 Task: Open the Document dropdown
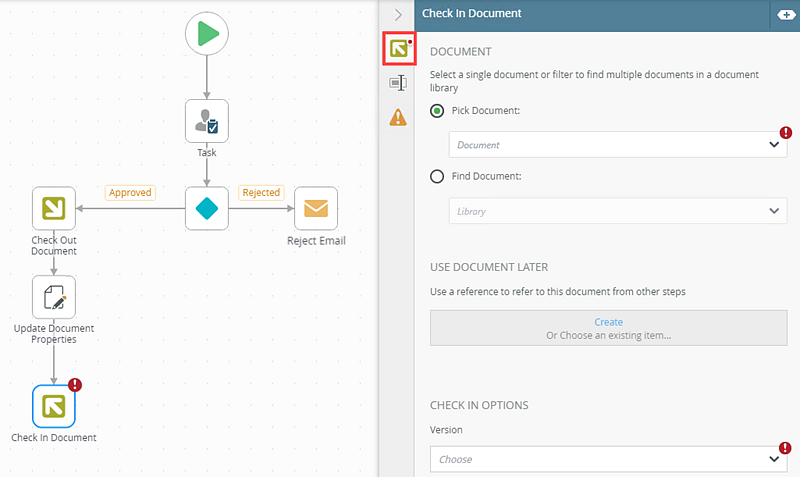click(618, 144)
